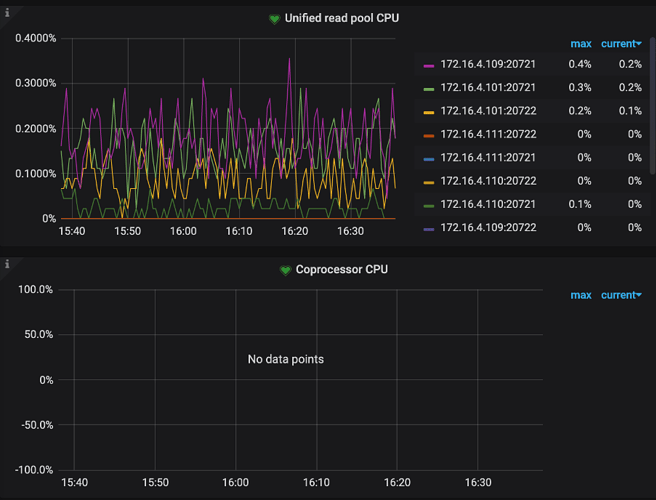Open the Coprocessor CPU panel title menu

pos(341,270)
